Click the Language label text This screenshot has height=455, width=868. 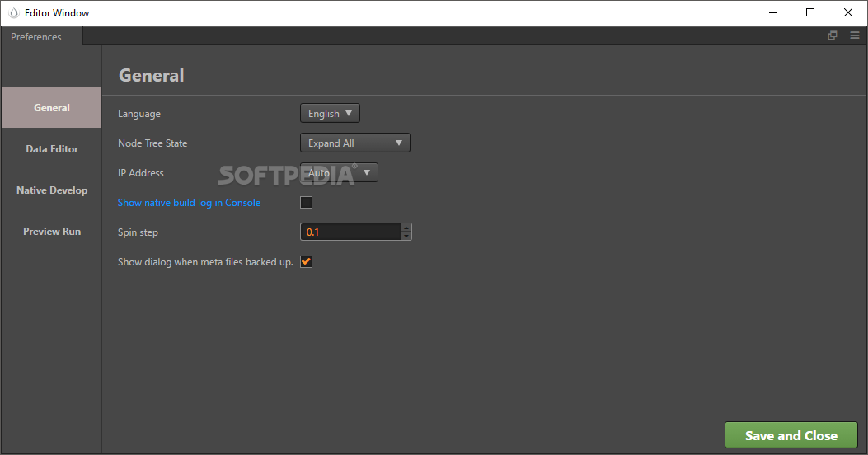tap(139, 114)
